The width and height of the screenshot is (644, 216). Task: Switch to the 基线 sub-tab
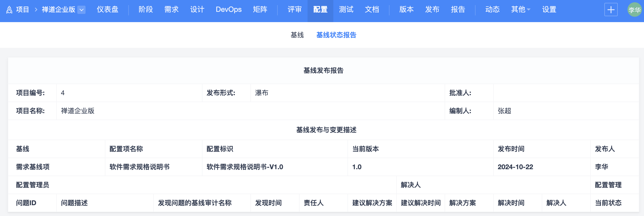297,35
